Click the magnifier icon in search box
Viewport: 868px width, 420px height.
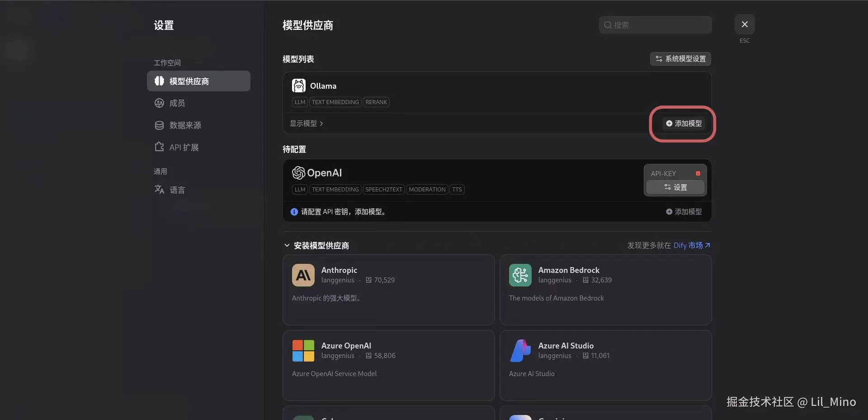tap(608, 25)
